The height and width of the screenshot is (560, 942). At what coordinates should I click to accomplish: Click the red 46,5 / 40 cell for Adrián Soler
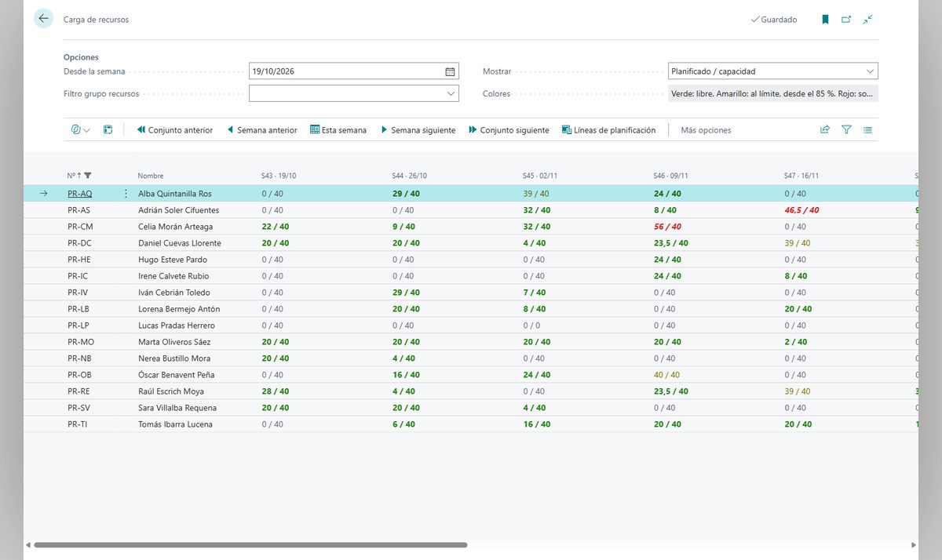coord(801,210)
